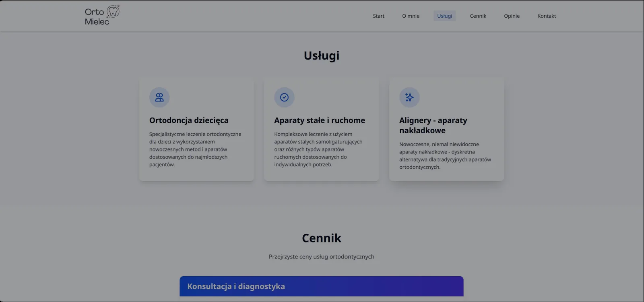Click the people icon above Ortodoncja dziecięca
The height and width of the screenshot is (302, 644).
(159, 97)
